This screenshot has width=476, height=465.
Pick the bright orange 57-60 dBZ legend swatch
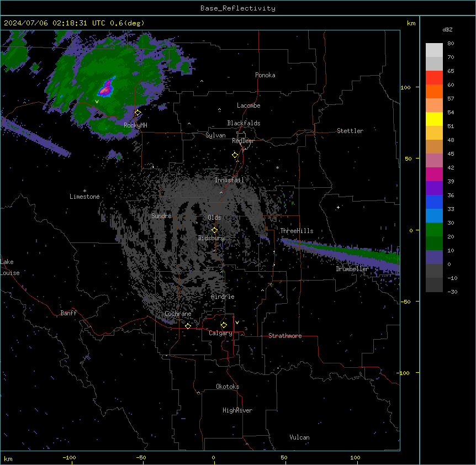coord(434,91)
